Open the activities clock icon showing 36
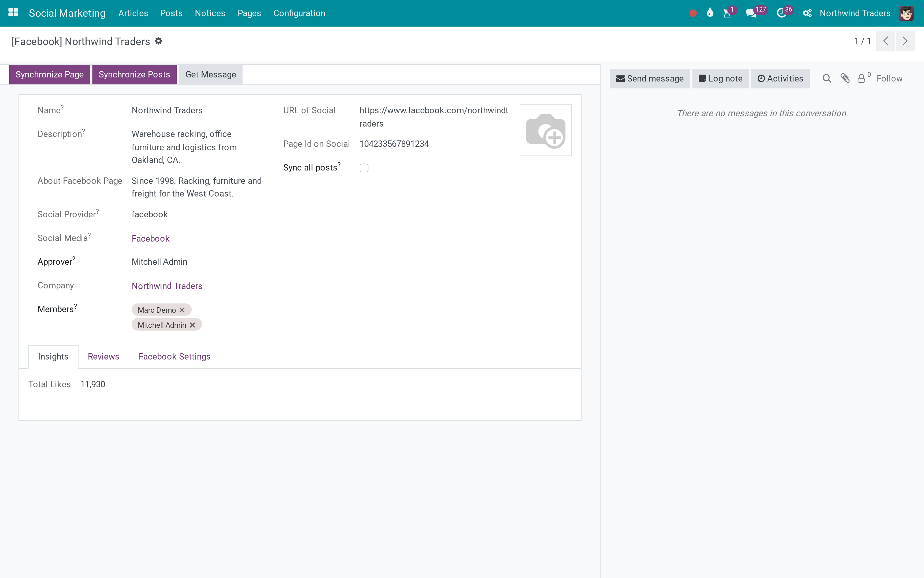924x578 pixels. click(x=781, y=13)
